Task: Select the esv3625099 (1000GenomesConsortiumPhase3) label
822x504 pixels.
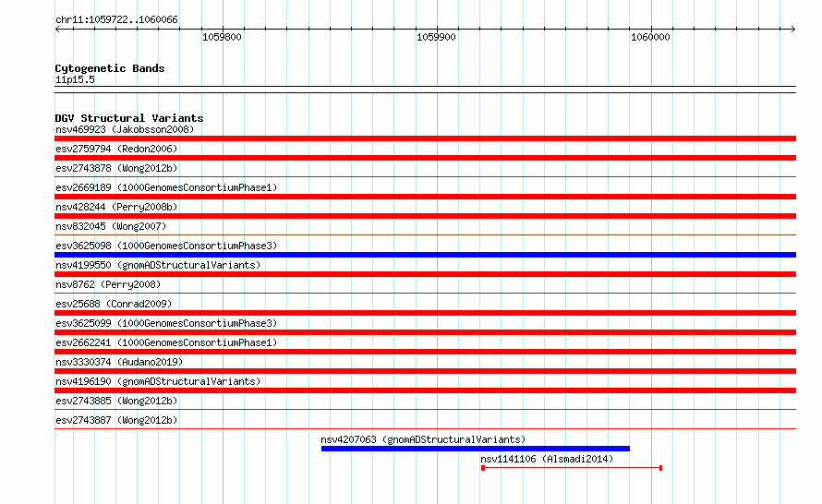Action: pyautogui.click(x=166, y=323)
